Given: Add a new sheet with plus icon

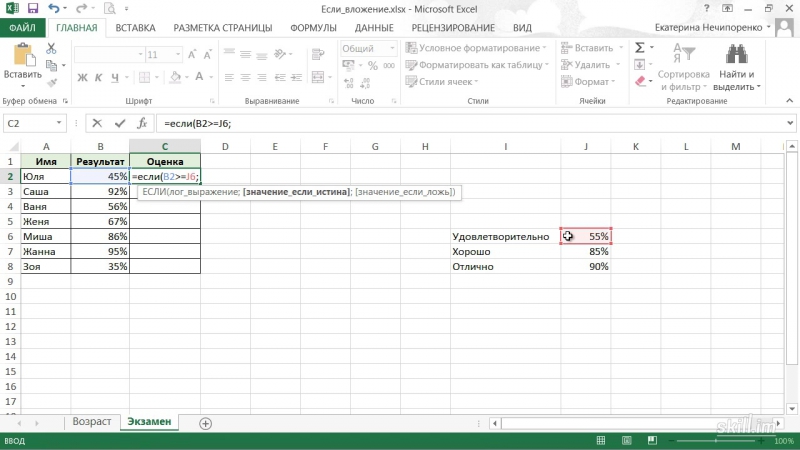Looking at the screenshot, I should [x=206, y=423].
